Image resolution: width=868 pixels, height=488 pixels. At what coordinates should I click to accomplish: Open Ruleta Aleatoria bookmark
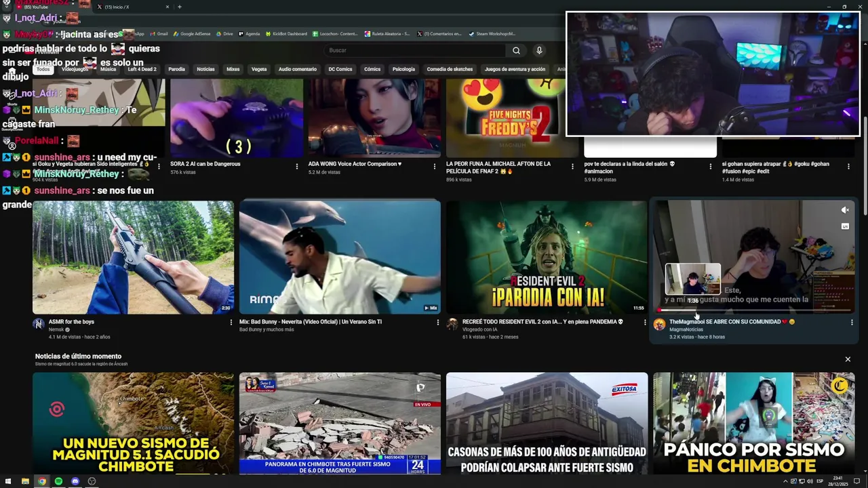387,34
